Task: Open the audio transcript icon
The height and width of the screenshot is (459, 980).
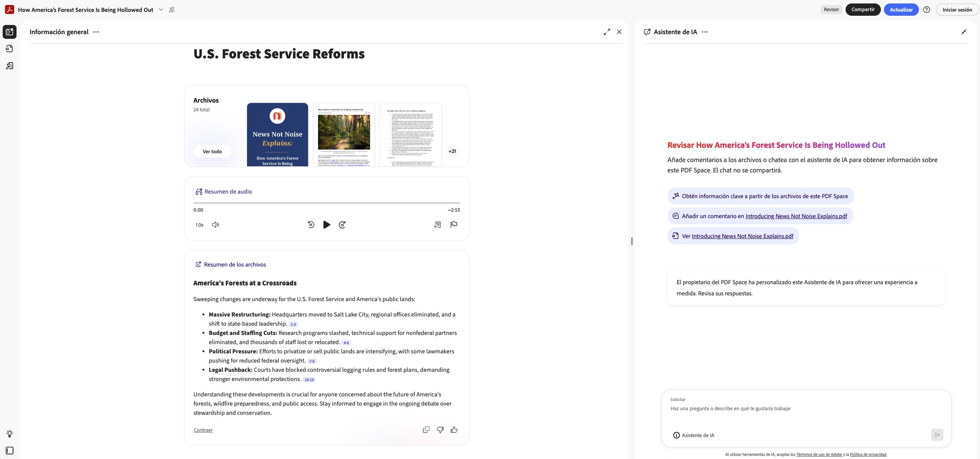Action: point(437,225)
